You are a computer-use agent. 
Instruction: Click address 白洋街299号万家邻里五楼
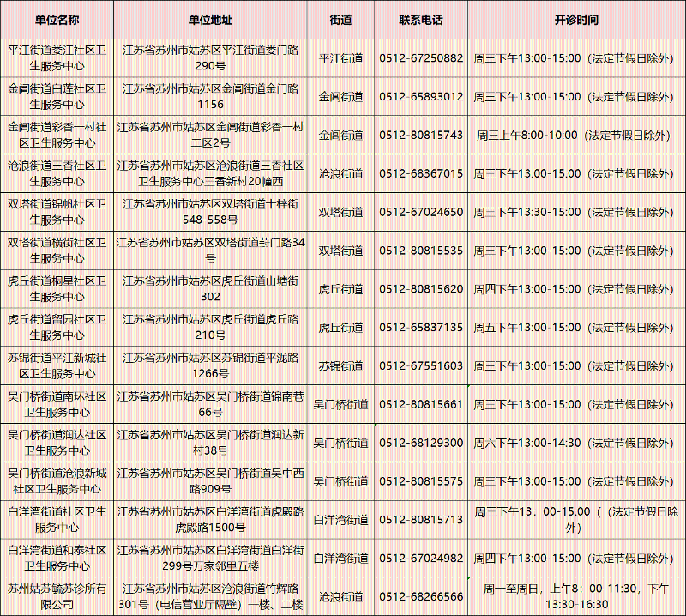[210, 559]
